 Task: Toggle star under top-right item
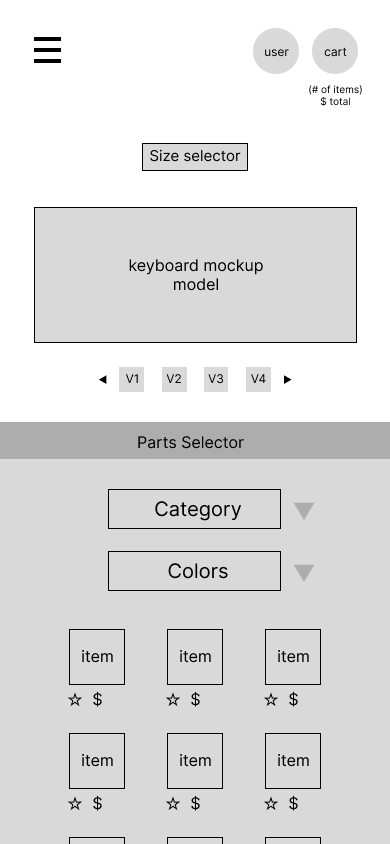click(x=271, y=700)
